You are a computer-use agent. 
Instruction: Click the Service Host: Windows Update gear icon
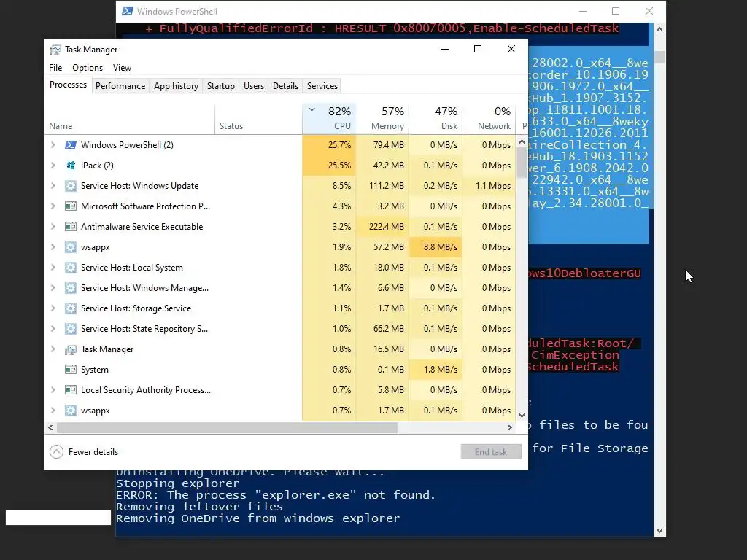pyautogui.click(x=71, y=186)
